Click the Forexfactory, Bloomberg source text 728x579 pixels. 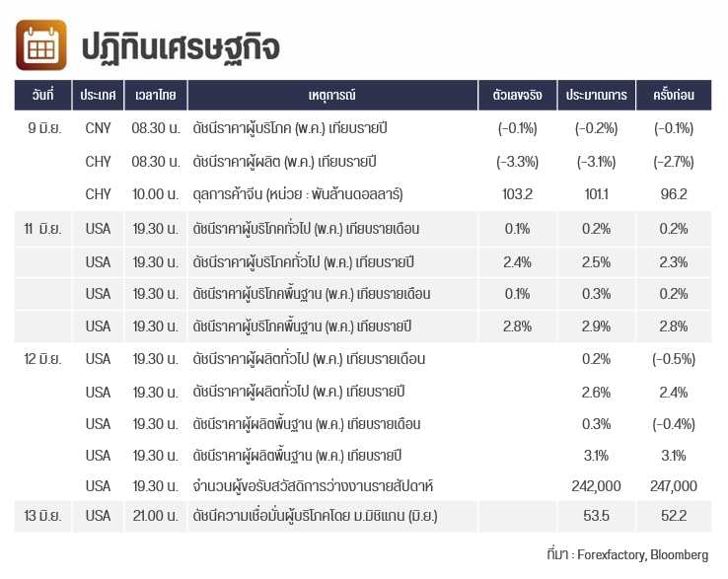coord(642,554)
